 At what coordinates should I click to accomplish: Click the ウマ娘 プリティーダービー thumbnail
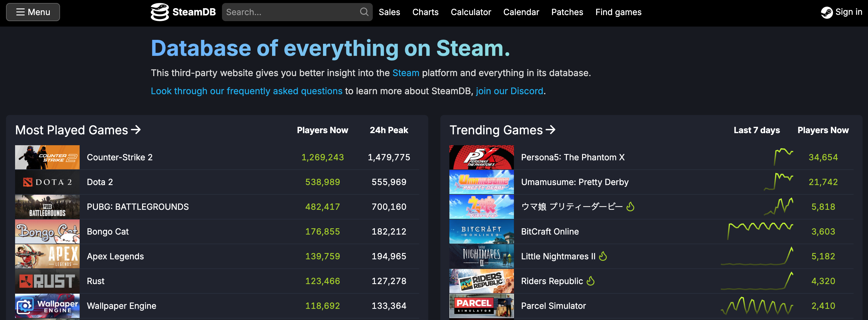point(482,207)
